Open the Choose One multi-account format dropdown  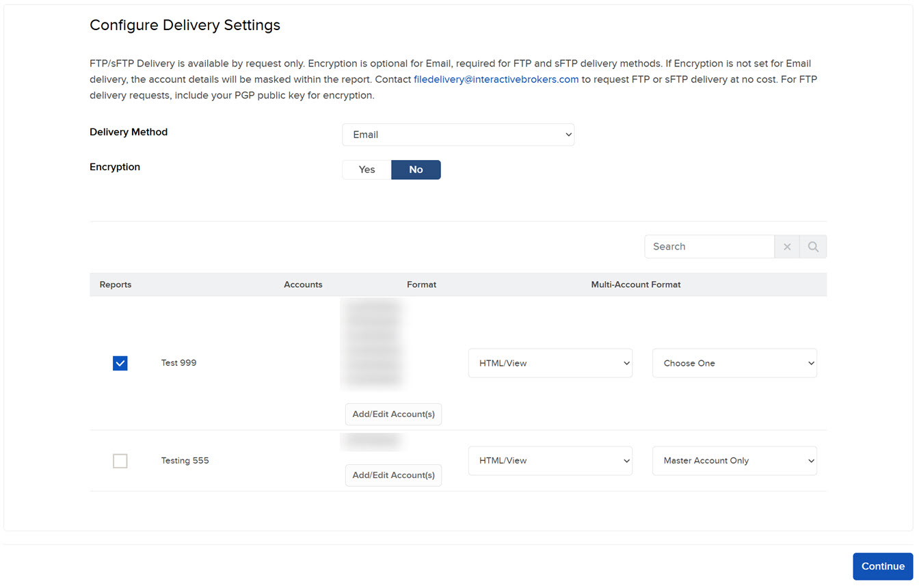(x=734, y=363)
